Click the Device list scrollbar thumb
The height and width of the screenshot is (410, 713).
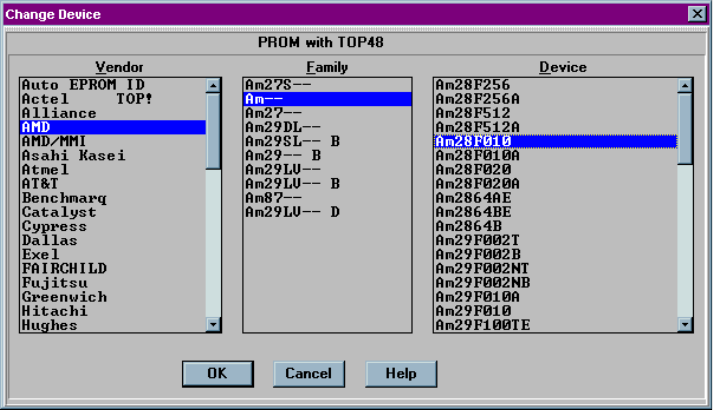pos(685,128)
